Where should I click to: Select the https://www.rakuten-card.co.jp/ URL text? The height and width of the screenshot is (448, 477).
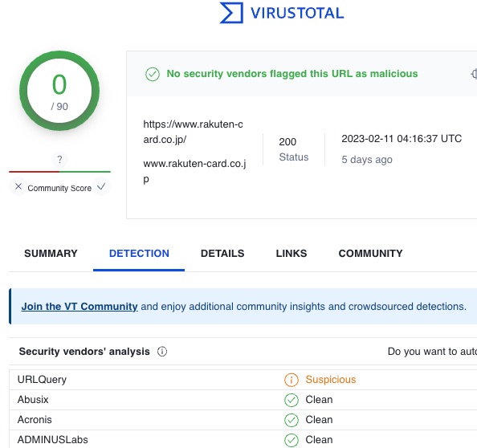(x=193, y=132)
